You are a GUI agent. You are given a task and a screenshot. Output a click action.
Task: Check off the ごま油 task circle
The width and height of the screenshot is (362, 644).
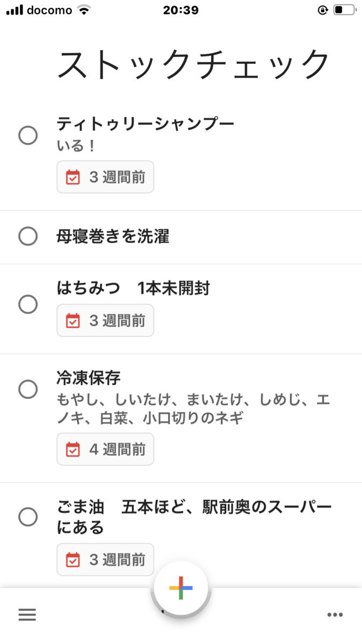[28, 517]
